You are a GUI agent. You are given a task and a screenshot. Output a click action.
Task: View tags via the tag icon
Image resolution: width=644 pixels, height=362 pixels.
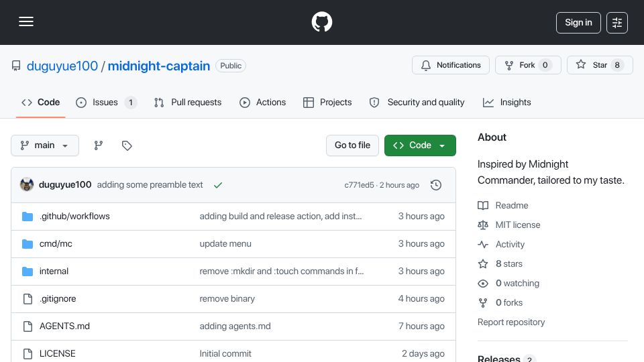pyautogui.click(x=127, y=145)
